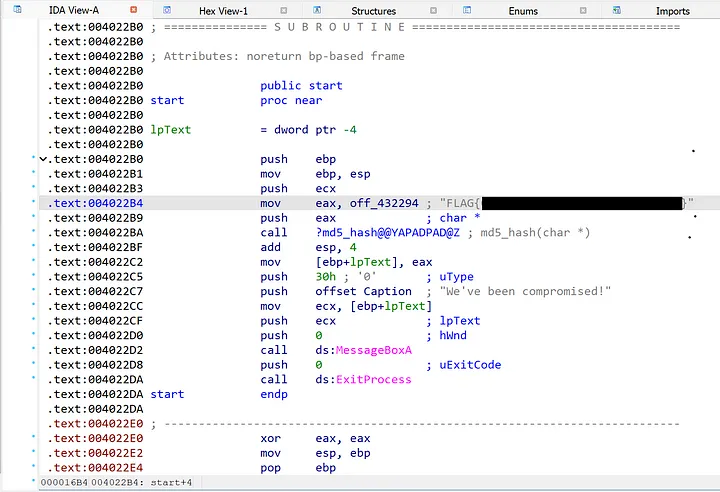Switch to the Enums tab
720x492 pixels.
(x=523, y=11)
